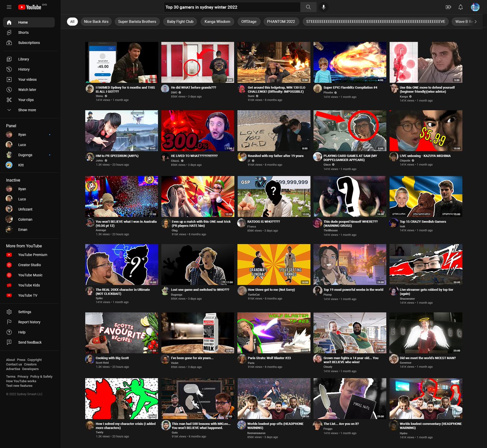Play 'RATDOG IS WHO' thumbnail
The image size is (487, 448).
coord(274,196)
